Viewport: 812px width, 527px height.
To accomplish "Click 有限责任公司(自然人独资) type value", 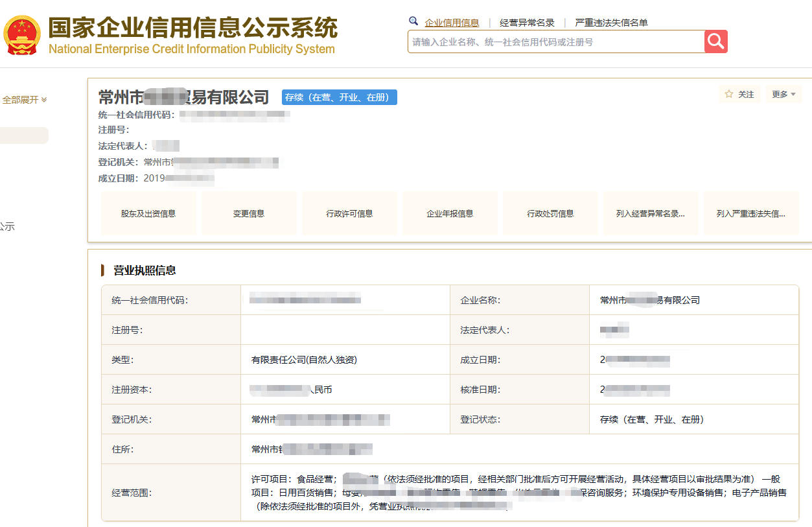I will (x=304, y=360).
